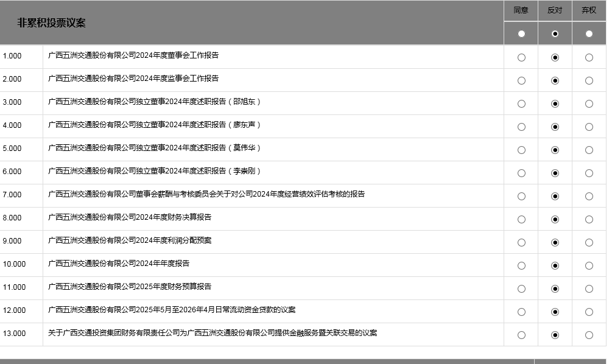
Task: Click the 2025年度财务预算报告 title
Action: [130, 287]
